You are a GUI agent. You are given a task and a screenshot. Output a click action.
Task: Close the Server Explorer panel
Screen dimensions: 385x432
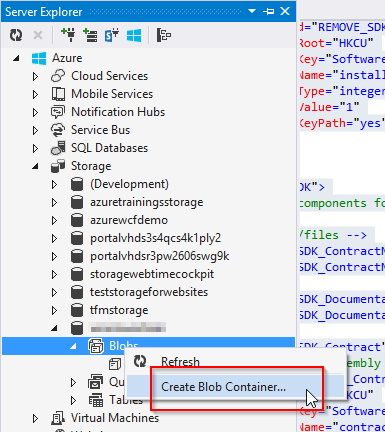tap(285, 11)
